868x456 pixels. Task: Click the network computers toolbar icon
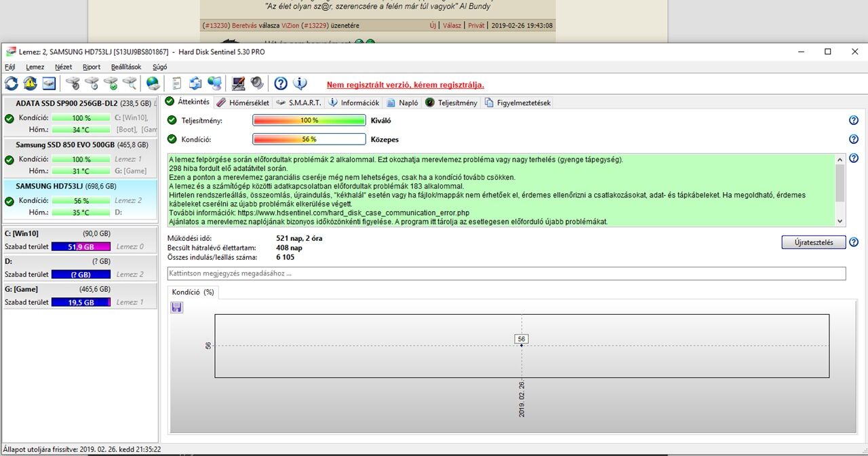click(214, 83)
